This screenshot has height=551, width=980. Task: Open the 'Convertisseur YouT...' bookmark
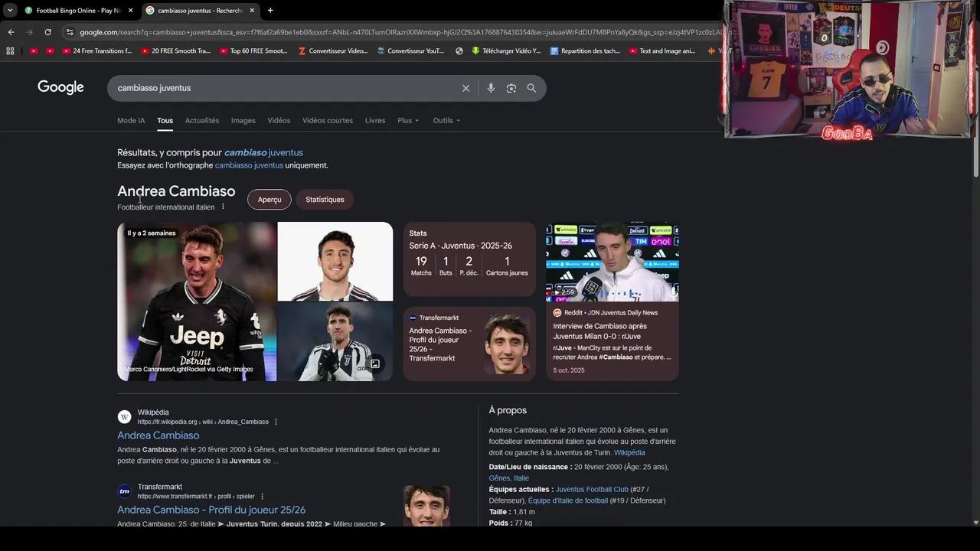click(x=410, y=51)
